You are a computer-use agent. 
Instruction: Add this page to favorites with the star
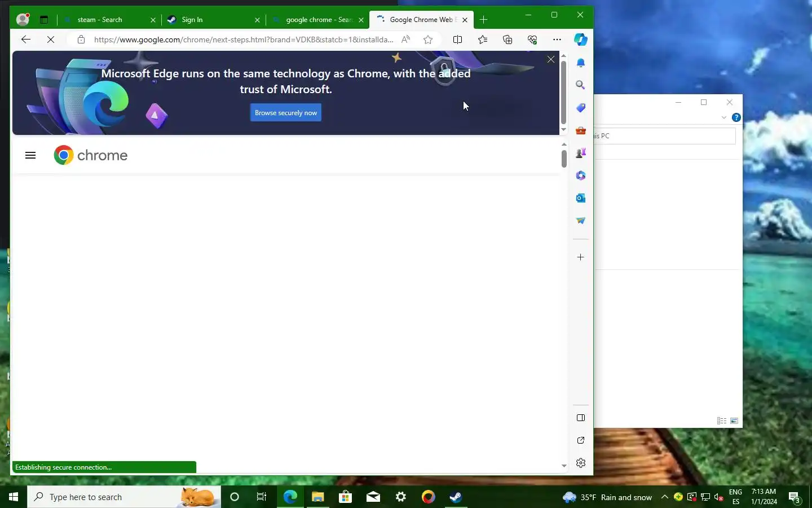(428, 40)
